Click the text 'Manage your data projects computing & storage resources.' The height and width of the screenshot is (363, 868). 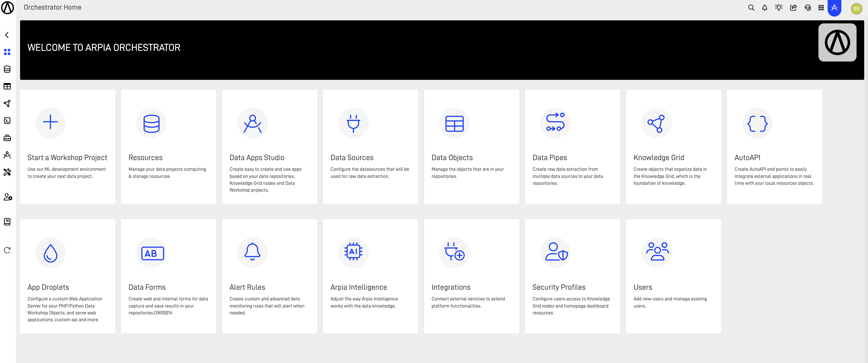coord(167,173)
